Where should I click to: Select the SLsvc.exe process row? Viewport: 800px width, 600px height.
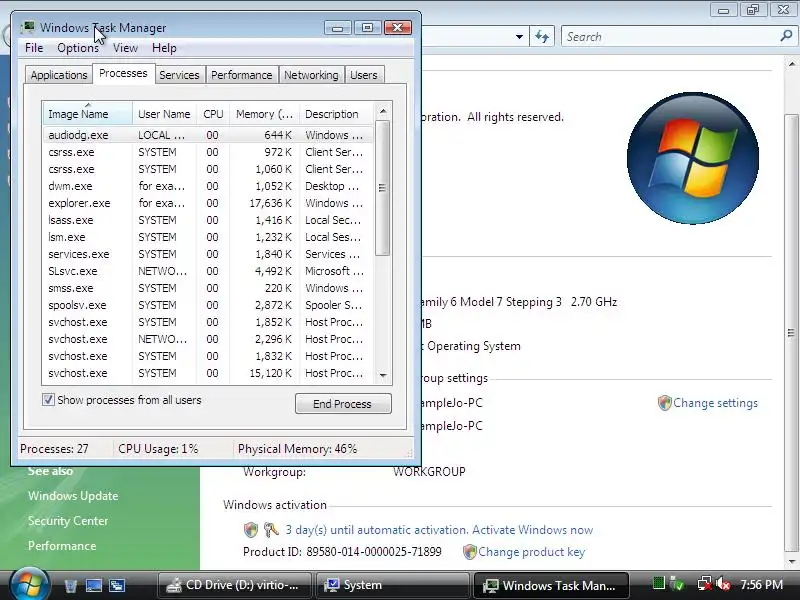(x=208, y=271)
